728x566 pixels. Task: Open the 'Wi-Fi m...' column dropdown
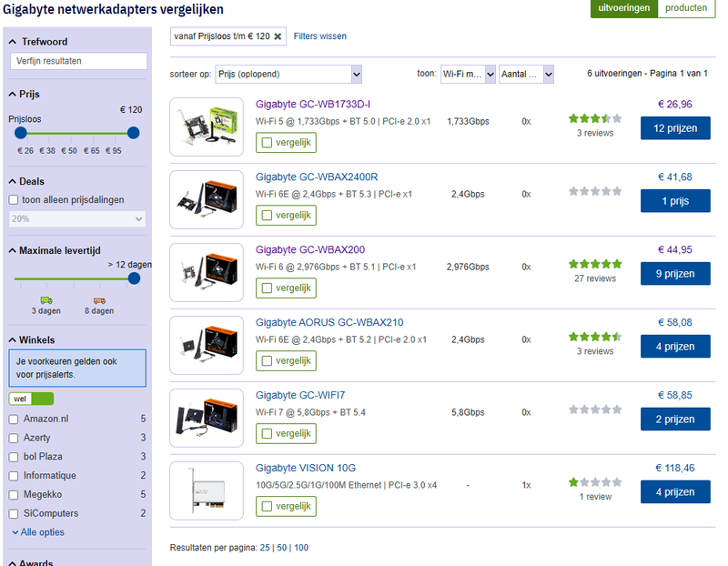[x=468, y=75]
